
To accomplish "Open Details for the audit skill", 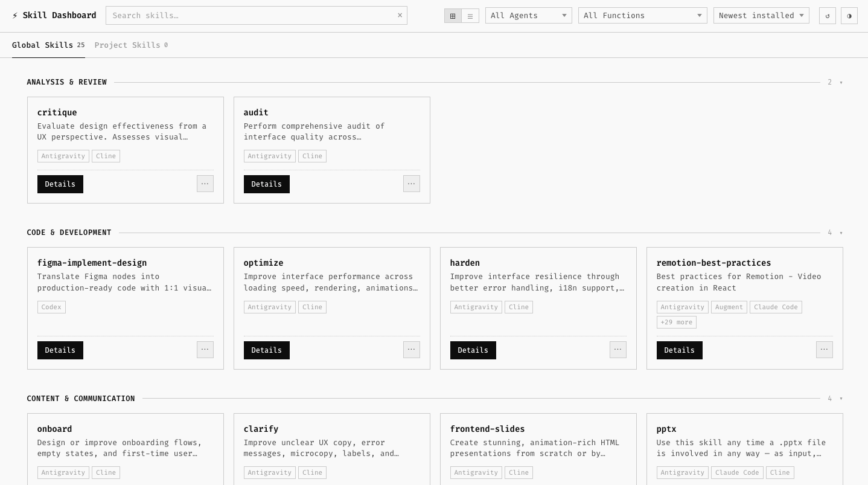I will (x=267, y=184).
